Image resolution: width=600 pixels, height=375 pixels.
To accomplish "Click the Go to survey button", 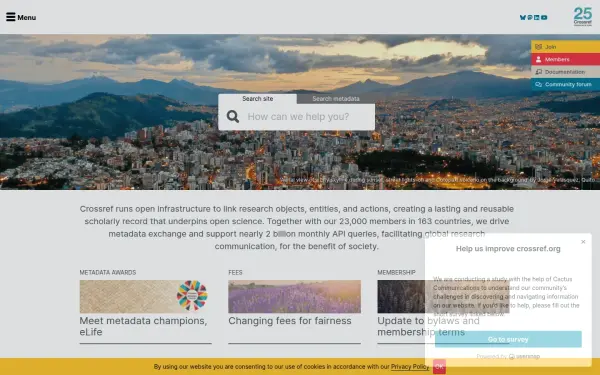I will [x=508, y=339].
